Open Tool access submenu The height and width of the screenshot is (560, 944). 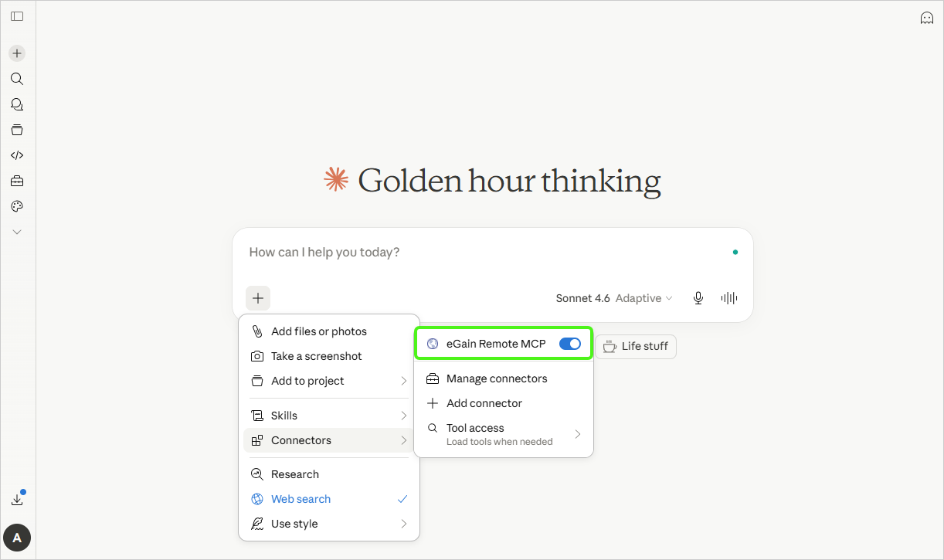pos(504,434)
